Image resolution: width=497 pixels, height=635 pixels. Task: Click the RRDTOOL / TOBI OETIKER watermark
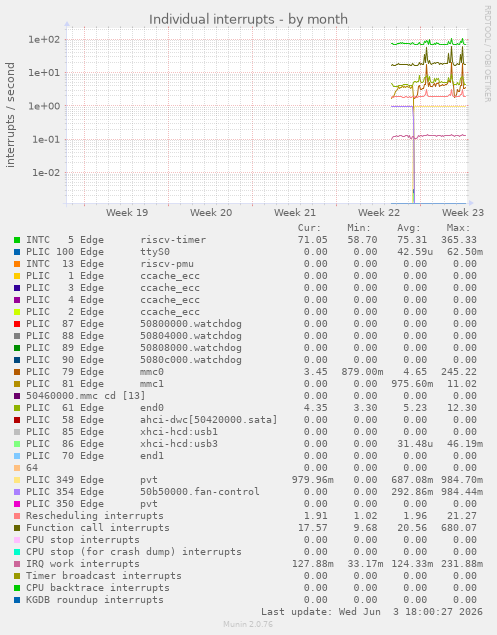488,54
